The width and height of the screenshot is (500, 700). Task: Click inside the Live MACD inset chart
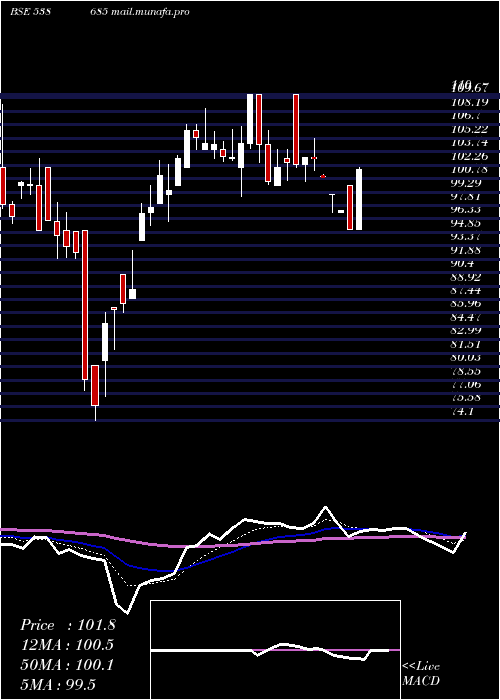[275, 650]
